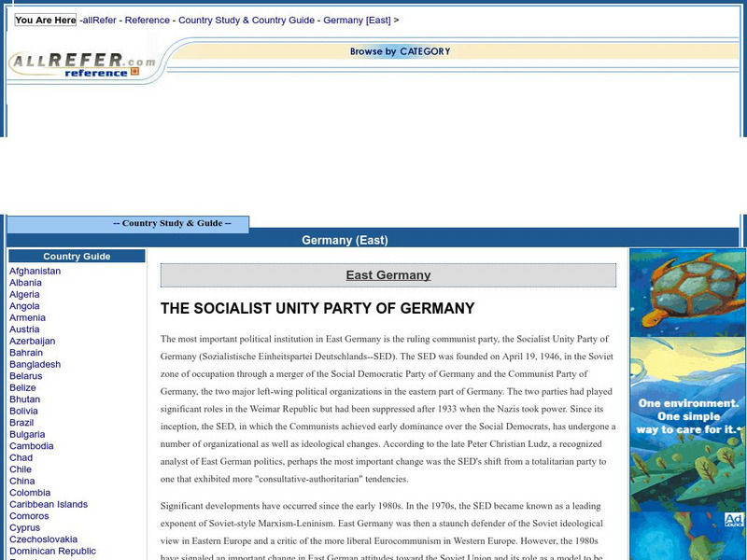This screenshot has height=560, width=747.
Task: Click the Ad Council badge icon
Action: pos(734,520)
